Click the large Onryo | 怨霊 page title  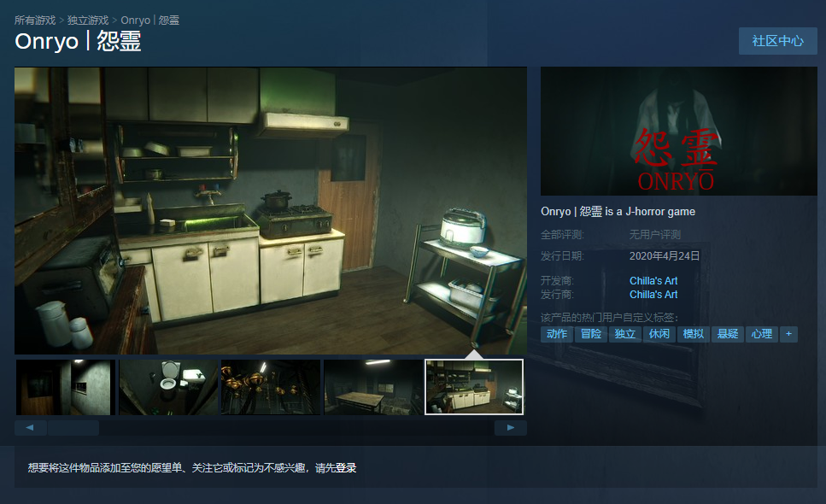tap(78, 41)
